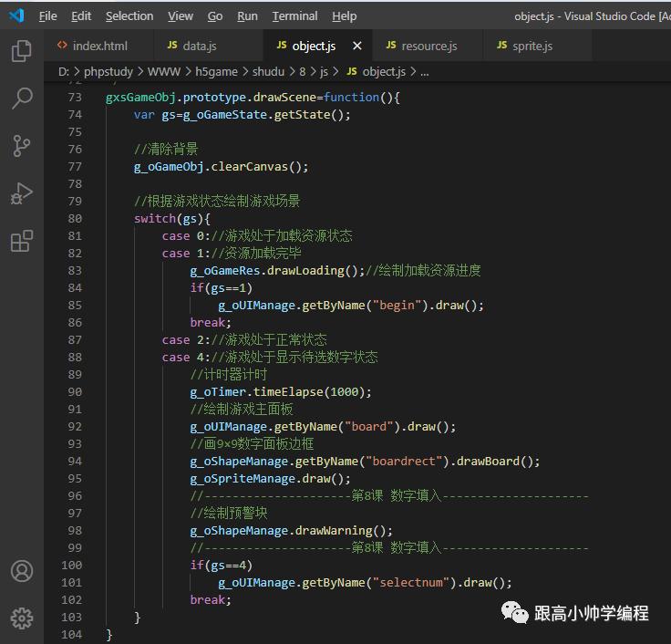The width and height of the screenshot is (671, 644).
Task: Click g_oSpriteManage on line 95
Action: [x=243, y=479]
